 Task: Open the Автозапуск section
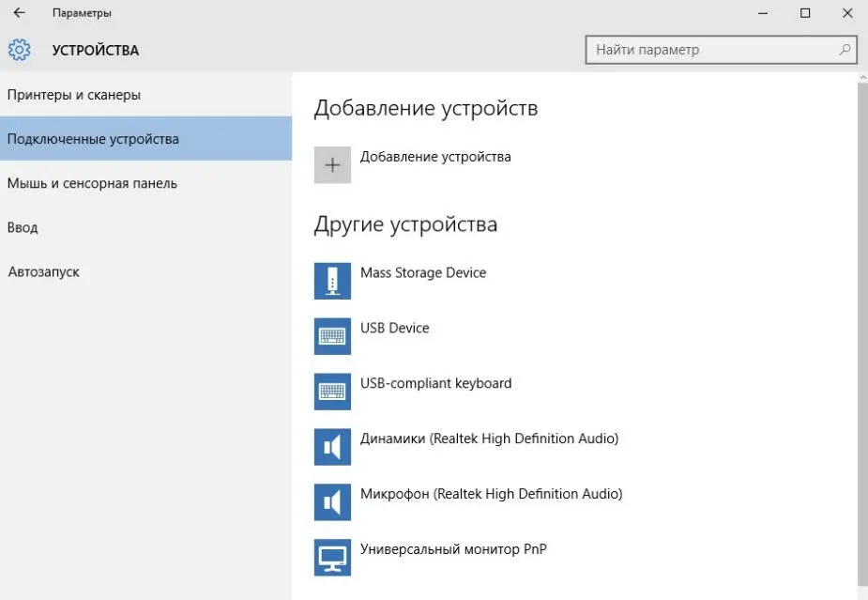[x=44, y=271]
